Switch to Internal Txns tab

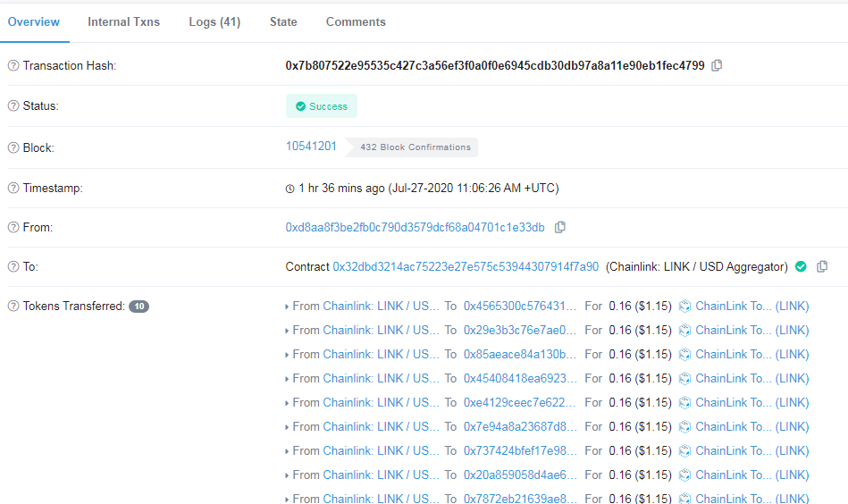click(x=124, y=22)
